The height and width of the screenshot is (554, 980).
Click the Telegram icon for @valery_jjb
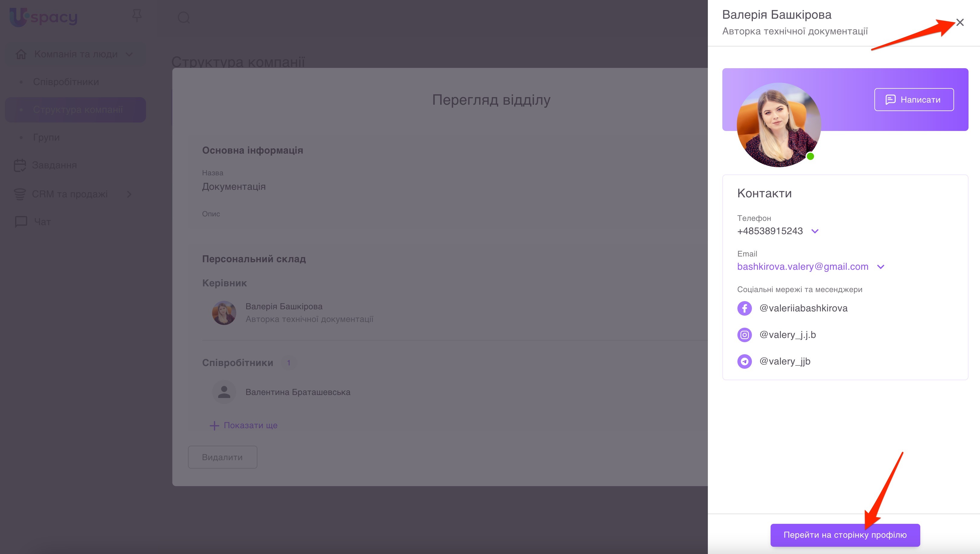pyautogui.click(x=744, y=361)
